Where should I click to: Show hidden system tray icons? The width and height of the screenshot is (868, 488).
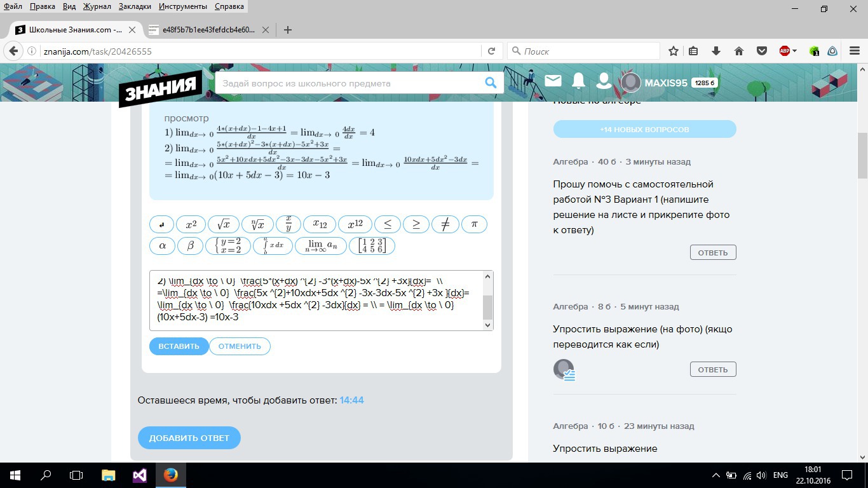[716, 475]
